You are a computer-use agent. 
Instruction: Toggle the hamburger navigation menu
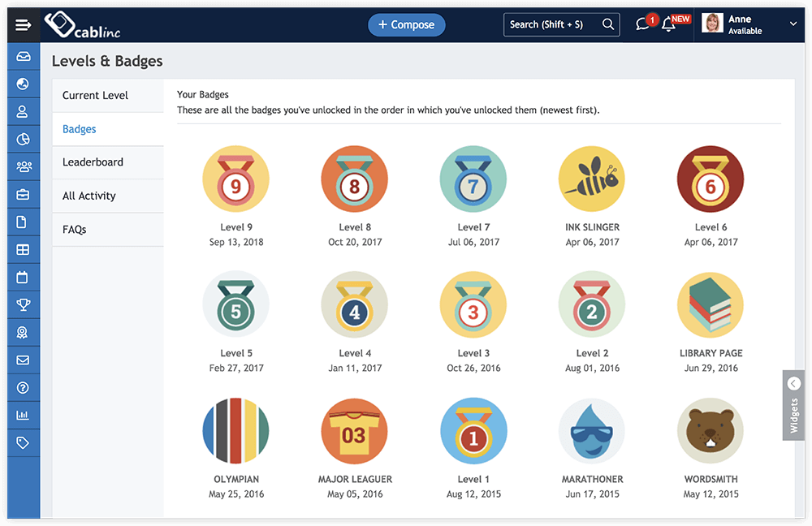click(x=24, y=24)
